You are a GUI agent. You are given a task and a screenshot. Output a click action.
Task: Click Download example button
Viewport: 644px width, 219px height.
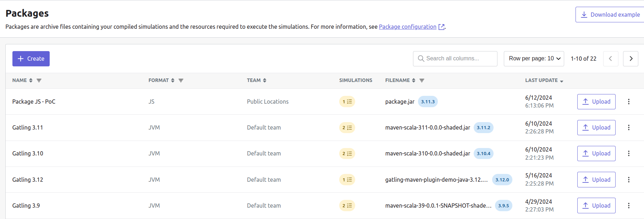(610, 15)
